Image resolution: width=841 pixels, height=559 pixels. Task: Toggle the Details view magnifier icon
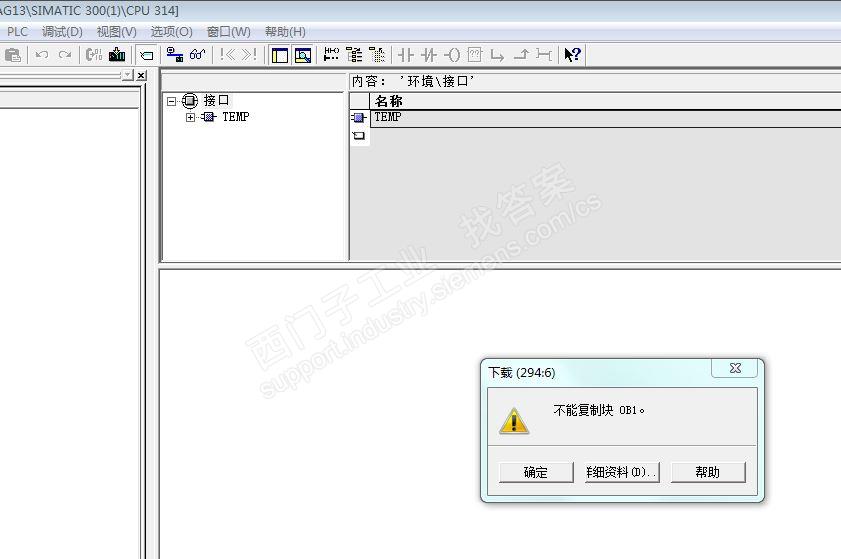[303, 55]
